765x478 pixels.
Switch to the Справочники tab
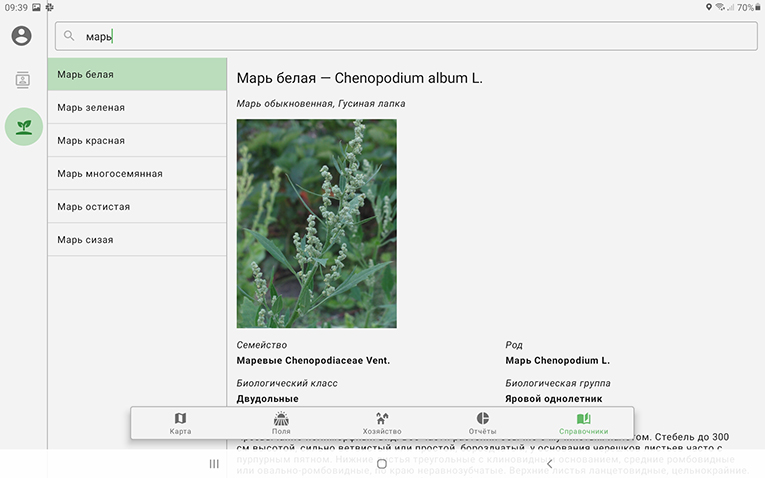(x=584, y=423)
